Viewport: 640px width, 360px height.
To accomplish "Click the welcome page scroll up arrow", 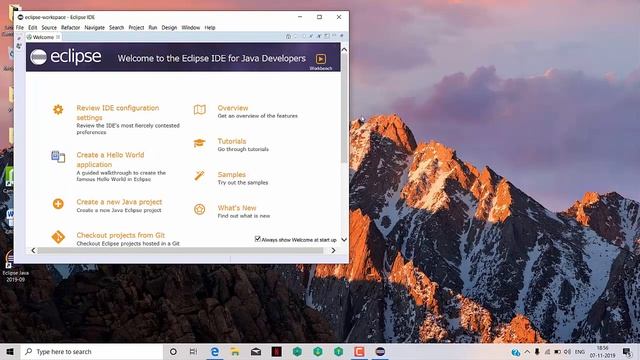I will coord(344,49).
